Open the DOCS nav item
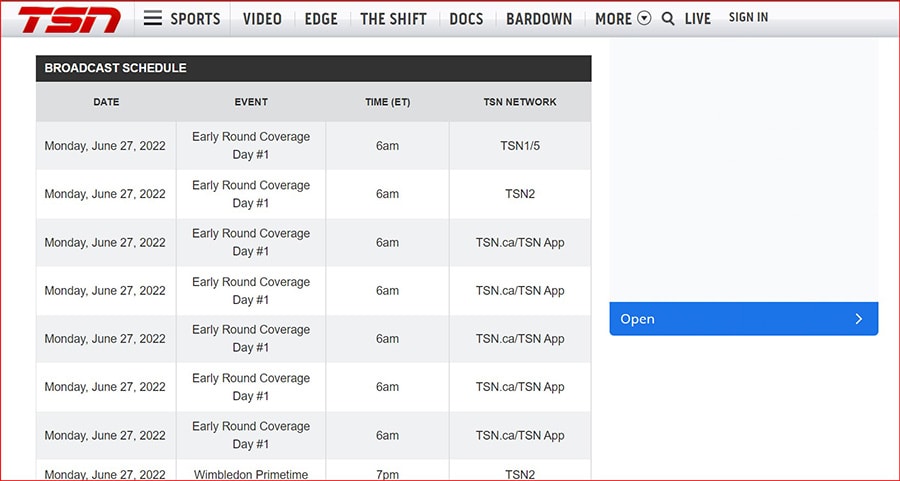The width and height of the screenshot is (900, 481). point(466,19)
